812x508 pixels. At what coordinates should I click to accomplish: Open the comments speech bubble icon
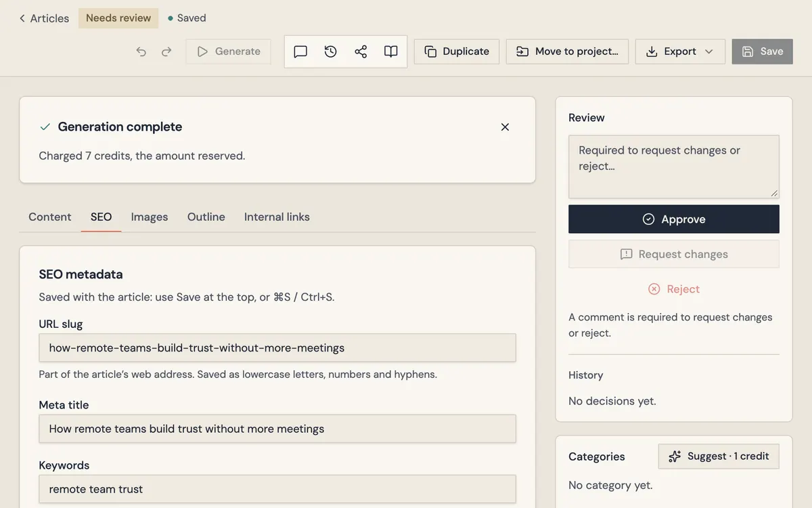coord(300,51)
